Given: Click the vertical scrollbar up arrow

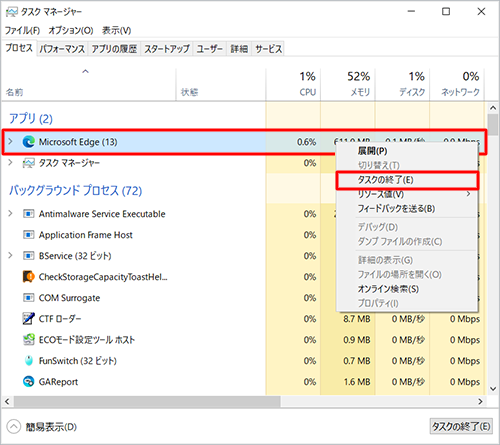Looking at the screenshot, I should click(x=493, y=108).
